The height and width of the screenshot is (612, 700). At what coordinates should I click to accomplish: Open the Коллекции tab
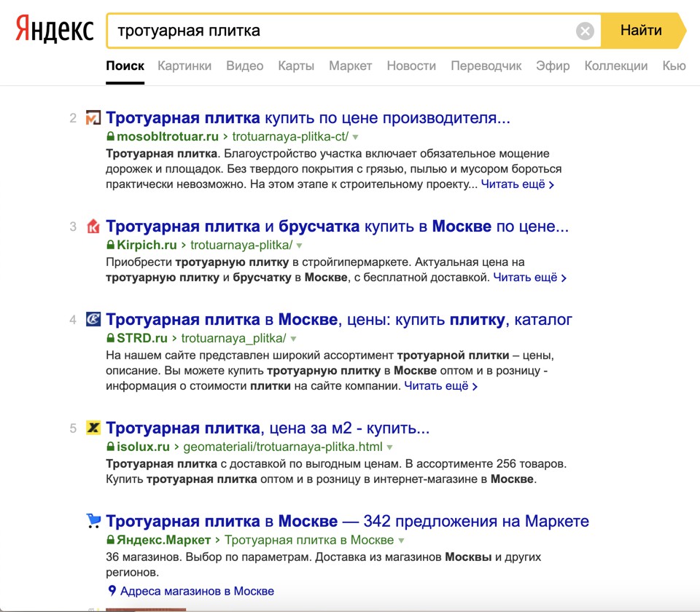click(616, 66)
